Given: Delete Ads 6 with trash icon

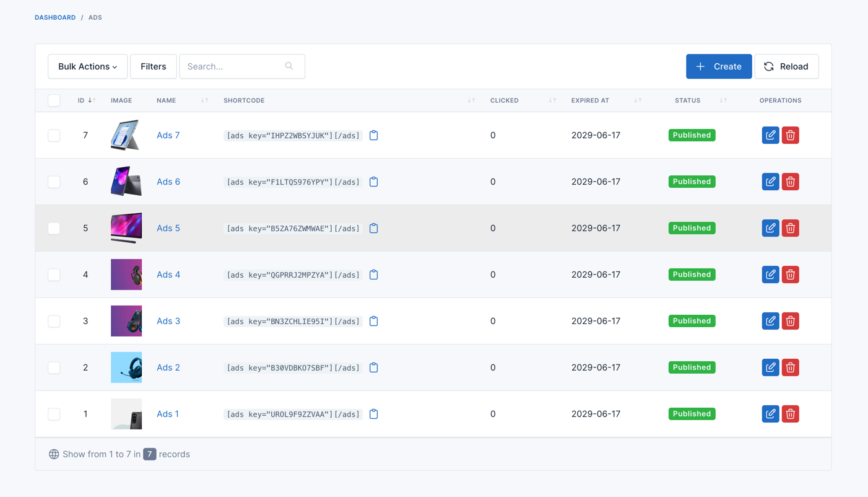Looking at the screenshot, I should point(790,182).
